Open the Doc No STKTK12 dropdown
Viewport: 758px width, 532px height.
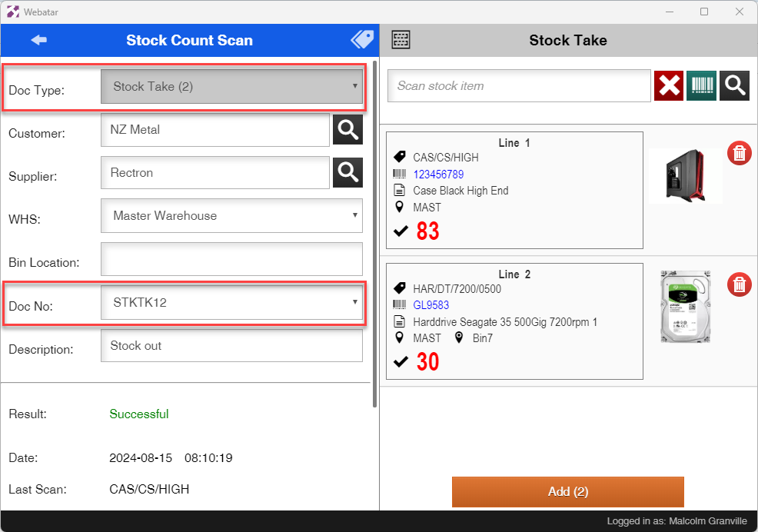(x=231, y=303)
